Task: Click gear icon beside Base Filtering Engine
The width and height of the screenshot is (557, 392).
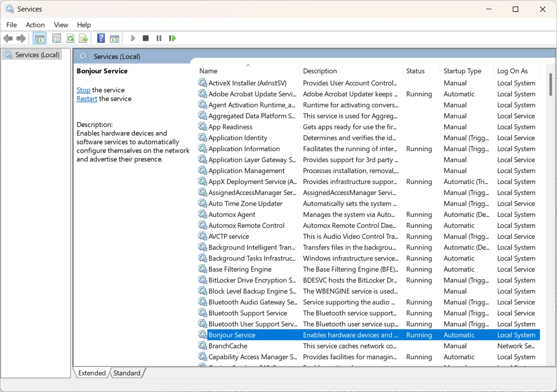Action: 202,269
